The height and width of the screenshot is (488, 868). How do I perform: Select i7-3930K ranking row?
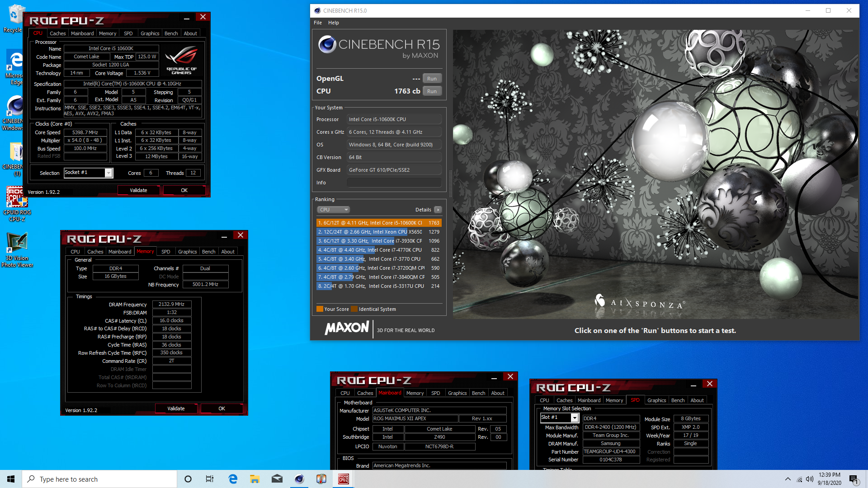pos(379,241)
